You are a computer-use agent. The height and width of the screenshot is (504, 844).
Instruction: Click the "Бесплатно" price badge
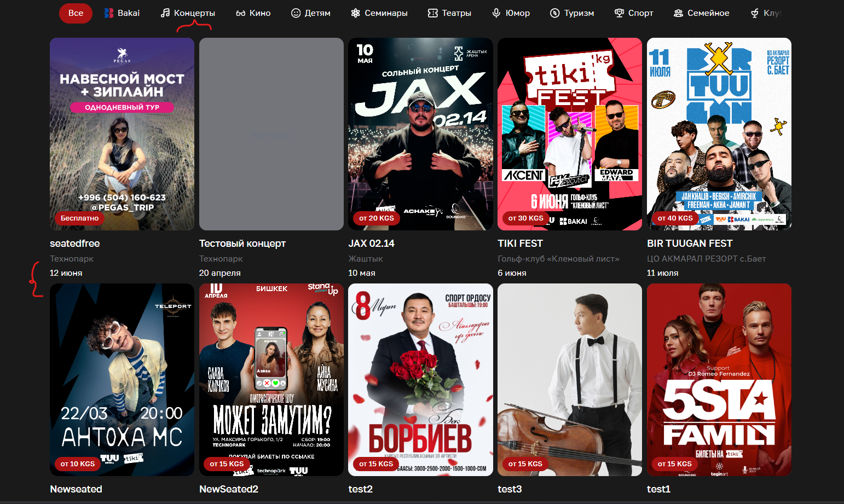point(80,218)
